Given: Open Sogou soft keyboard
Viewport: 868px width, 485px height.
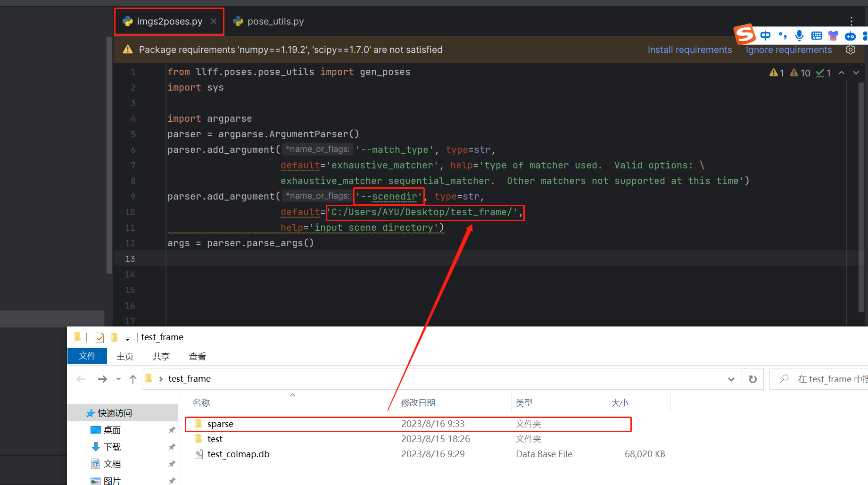Looking at the screenshot, I should (x=817, y=35).
